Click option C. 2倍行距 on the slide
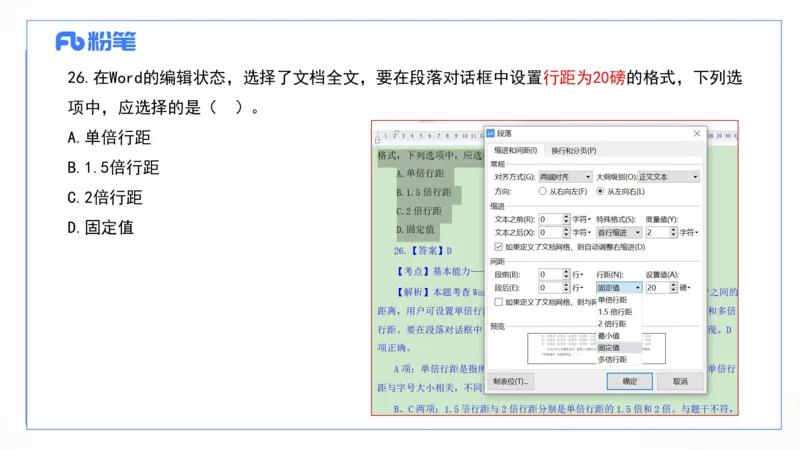The image size is (800, 450). [x=105, y=197]
